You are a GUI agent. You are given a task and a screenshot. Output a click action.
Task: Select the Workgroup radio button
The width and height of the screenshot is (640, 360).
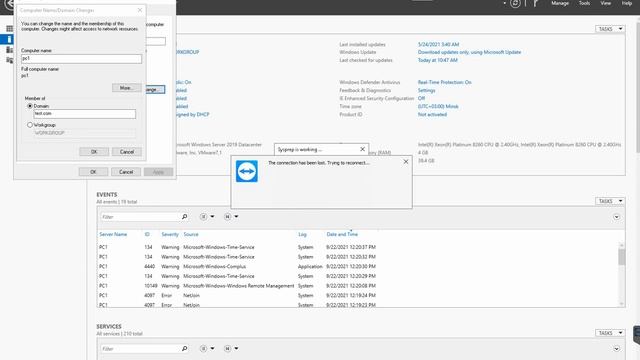pyautogui.click(x=30, y=125)
